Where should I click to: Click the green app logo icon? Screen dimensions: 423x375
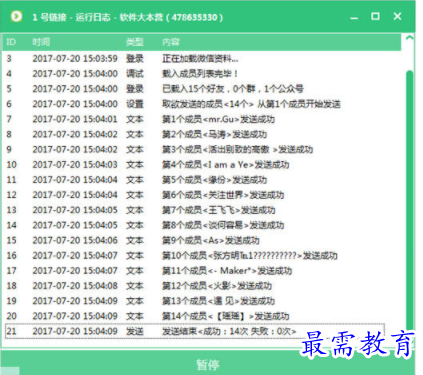tap(16, 16)
